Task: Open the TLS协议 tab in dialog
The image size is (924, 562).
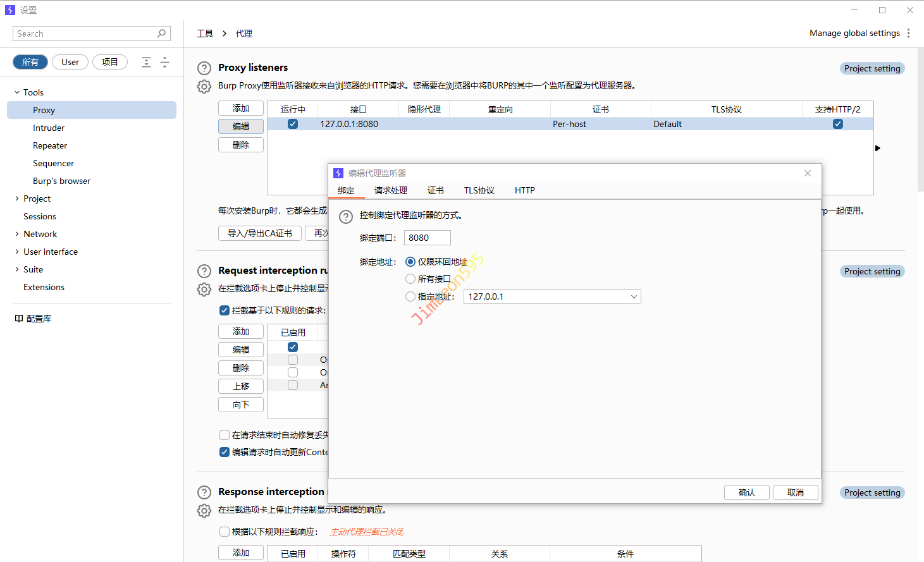Action: (479, 190)
